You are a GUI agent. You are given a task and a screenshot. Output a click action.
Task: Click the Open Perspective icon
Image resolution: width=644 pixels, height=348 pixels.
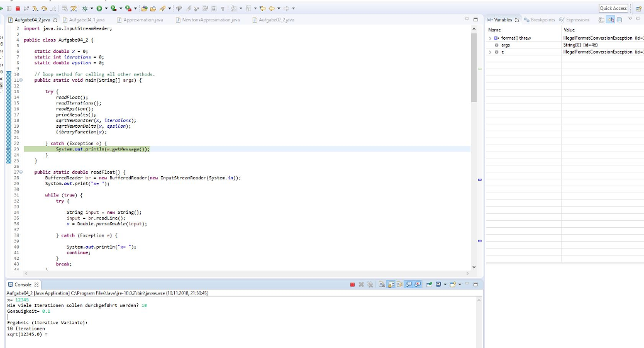point(639,8)
